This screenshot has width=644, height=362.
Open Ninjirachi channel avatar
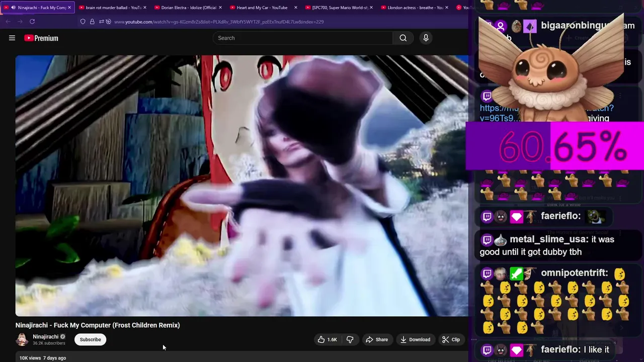(x=22, y=340)
